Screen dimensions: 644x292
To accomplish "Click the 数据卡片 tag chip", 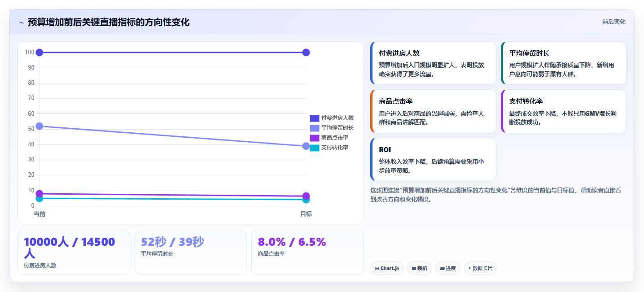I will tap(480, 268).
